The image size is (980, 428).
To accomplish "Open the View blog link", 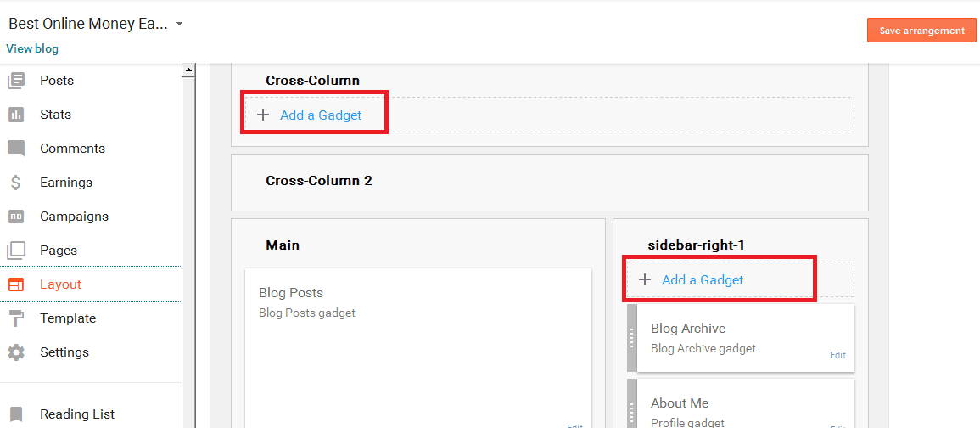I will point(32,48).
